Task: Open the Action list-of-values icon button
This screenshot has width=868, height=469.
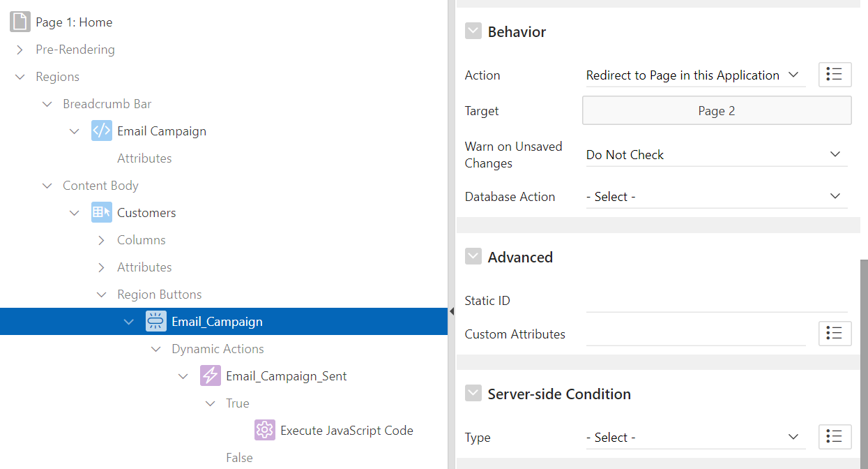Action: [x=835, y=75]
